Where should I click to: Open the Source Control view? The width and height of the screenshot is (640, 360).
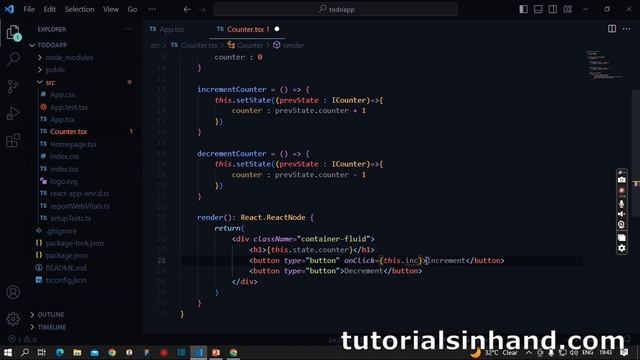pyautogui.click(x=13, y=87)
